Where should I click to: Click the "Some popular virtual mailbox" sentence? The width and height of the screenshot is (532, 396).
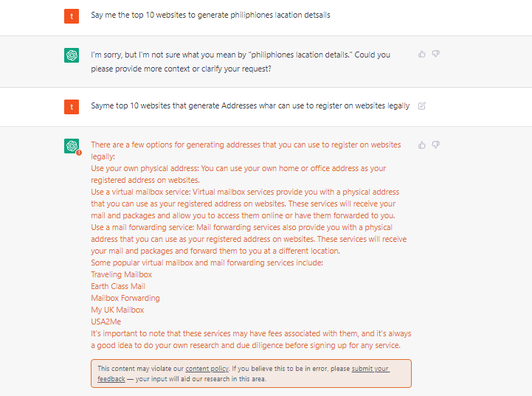(x=207, y=263)
